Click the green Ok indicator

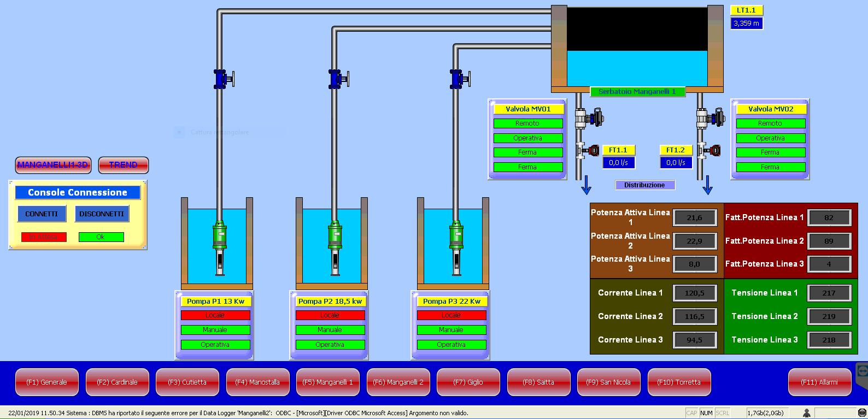pos(101,237)
